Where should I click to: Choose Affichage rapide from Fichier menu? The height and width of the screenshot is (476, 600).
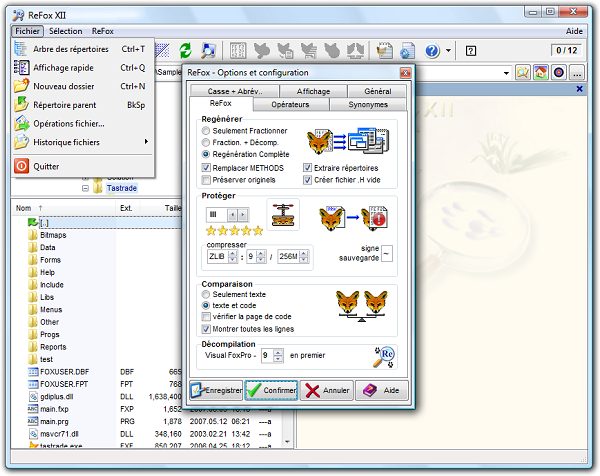83,68
